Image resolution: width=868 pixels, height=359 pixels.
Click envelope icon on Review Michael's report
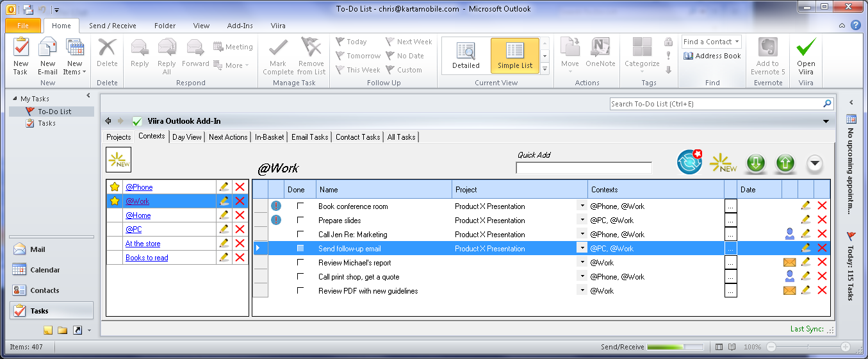point(790,262)
